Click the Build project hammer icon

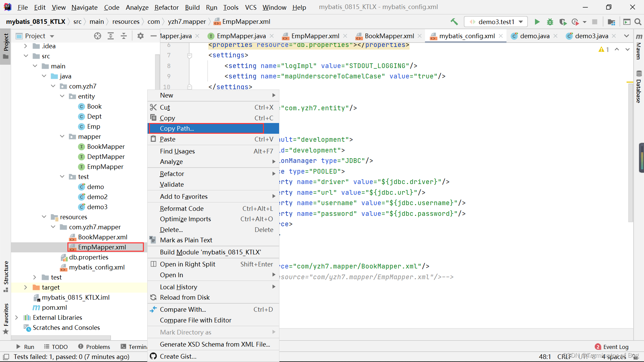pyautogui.click(x=454, y=22)
